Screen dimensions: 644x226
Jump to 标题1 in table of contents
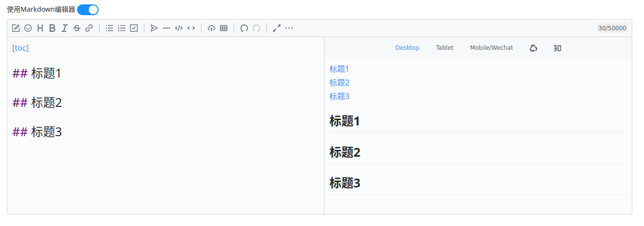click(x=339, y=69)
